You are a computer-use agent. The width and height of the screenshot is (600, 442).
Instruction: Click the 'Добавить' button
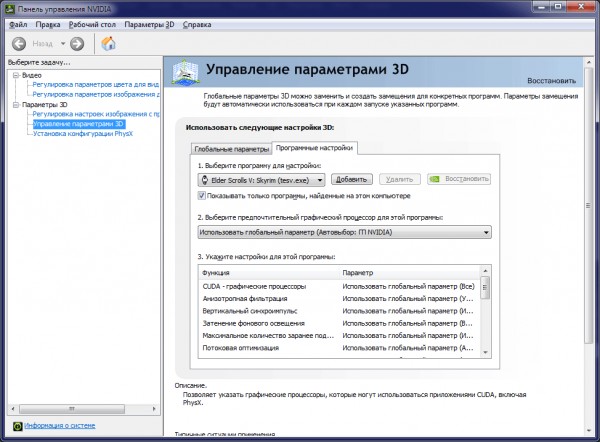(x=351, y=179)
